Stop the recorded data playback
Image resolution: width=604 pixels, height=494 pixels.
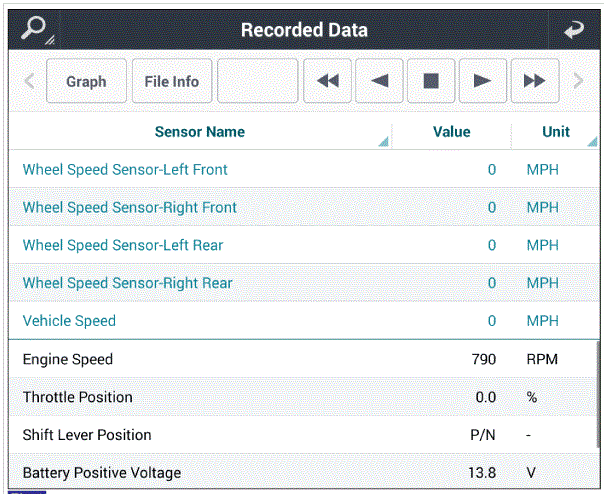point(431,81)
